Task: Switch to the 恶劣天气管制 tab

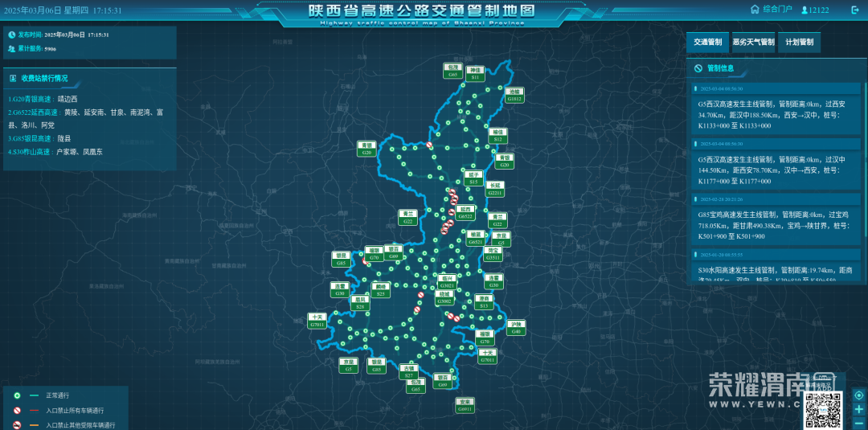Action: pyautogui.click(x=753, y=42)
